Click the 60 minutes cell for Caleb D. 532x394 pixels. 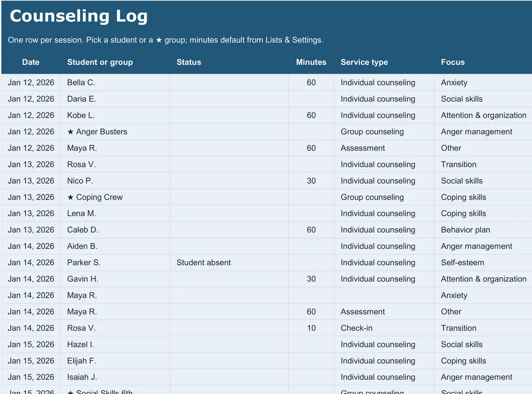tap(311, 230)
